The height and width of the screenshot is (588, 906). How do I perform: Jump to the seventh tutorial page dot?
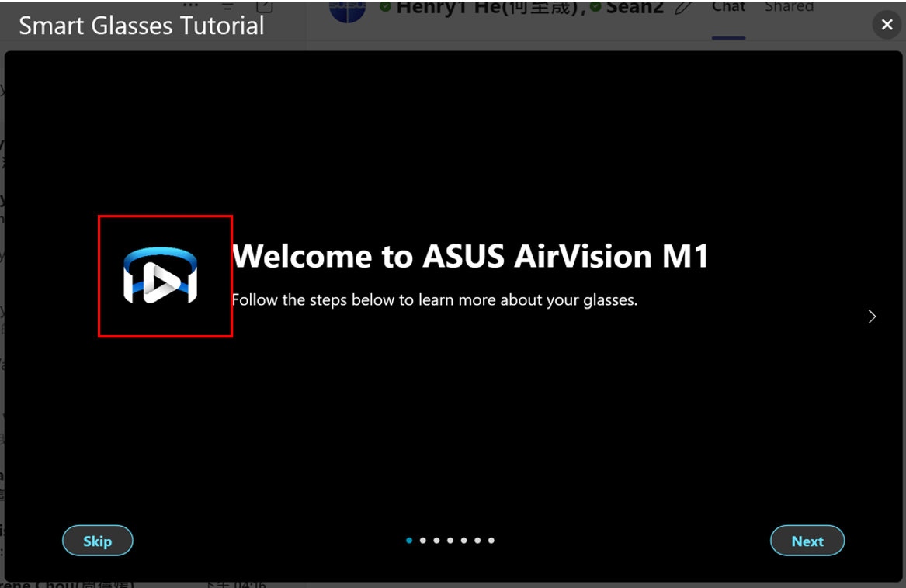click(491, 541)
